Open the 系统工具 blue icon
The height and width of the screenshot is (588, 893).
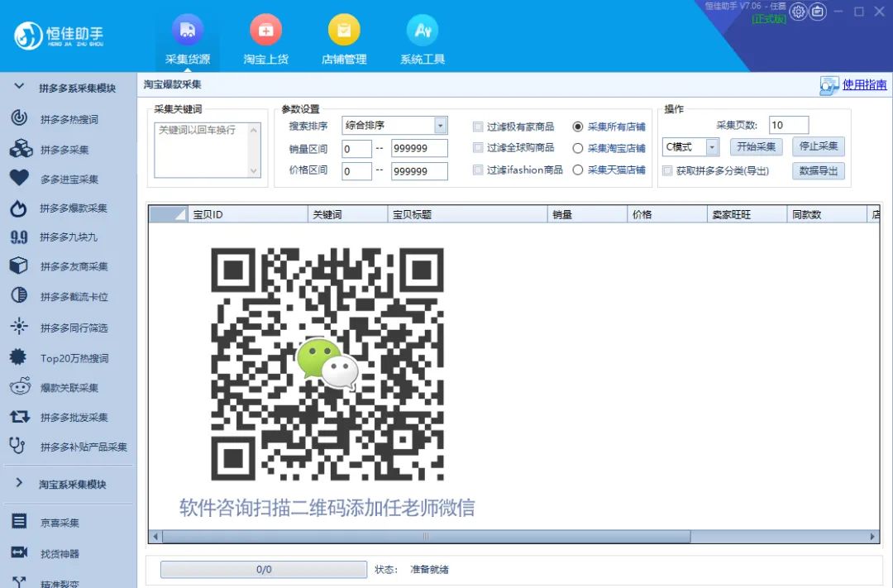click(423, 30)
